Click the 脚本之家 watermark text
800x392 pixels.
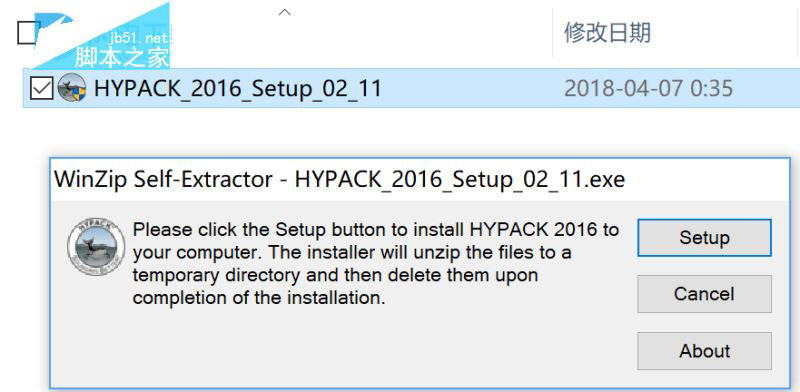point(121,58)
